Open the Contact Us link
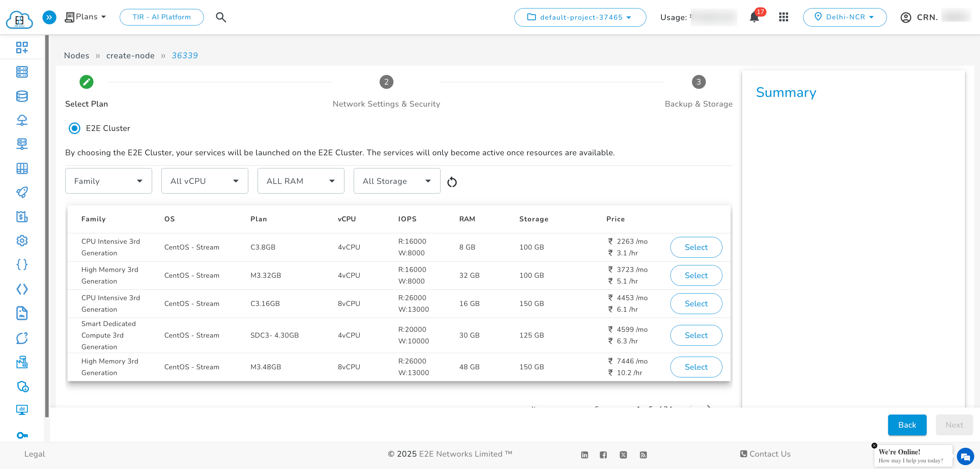This screenshot has height=469, width=980. click(765, 454)
